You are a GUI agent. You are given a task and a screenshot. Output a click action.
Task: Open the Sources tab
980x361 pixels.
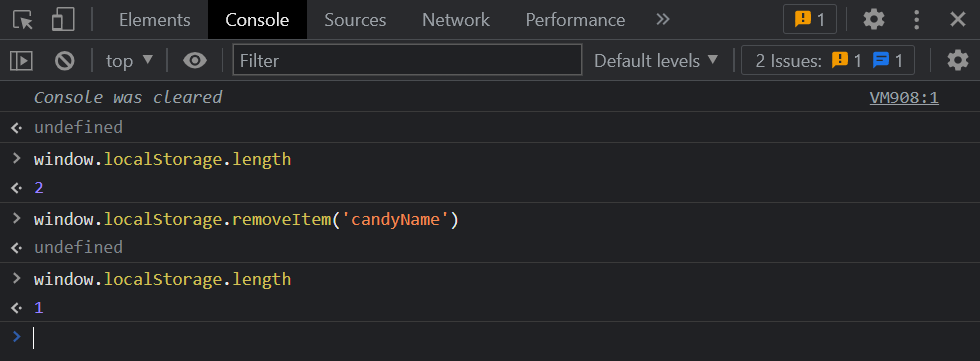coord(355,20)
